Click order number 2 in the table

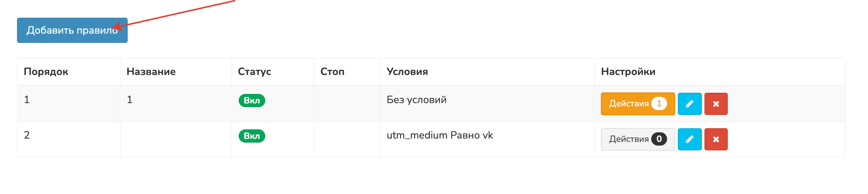27,135
